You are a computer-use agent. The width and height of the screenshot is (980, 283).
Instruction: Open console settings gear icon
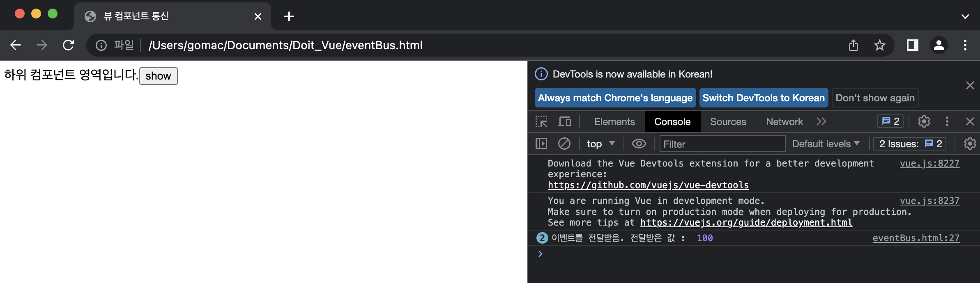pyautogui.click(x=970, y=144)
